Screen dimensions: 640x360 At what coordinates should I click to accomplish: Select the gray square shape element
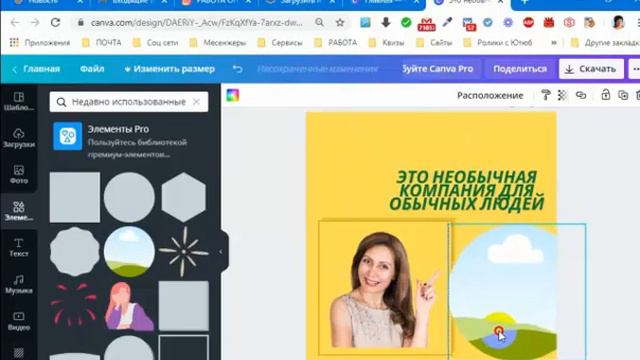pyautogui.click(x=75, y=197)
